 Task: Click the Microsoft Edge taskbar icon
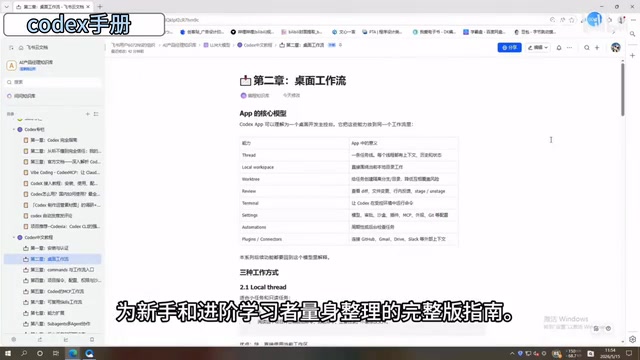point(73,353)
